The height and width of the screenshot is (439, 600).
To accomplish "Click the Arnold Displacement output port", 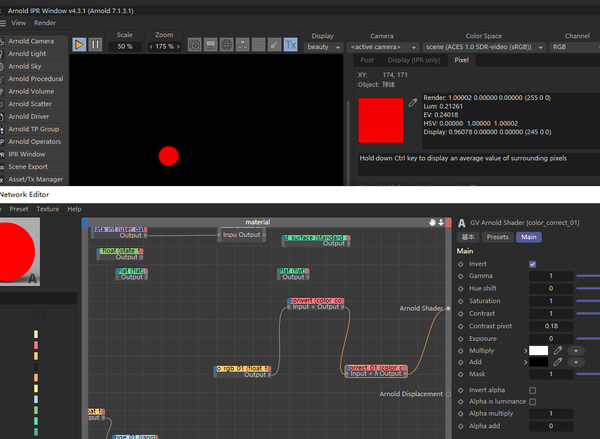I will (448, 394).
